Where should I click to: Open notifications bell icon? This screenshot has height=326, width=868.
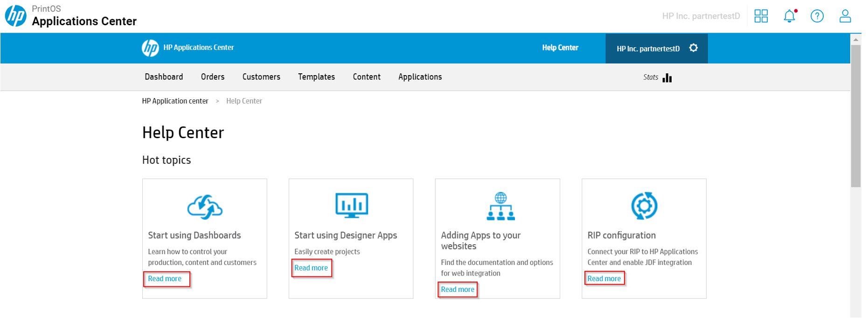pyautogui.click(x=789, y=16)
